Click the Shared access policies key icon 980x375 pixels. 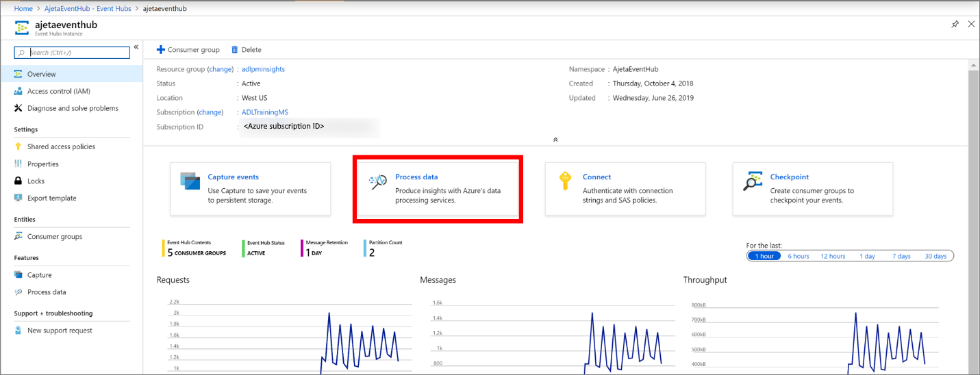pyautogui.click(x=18, y=146)
